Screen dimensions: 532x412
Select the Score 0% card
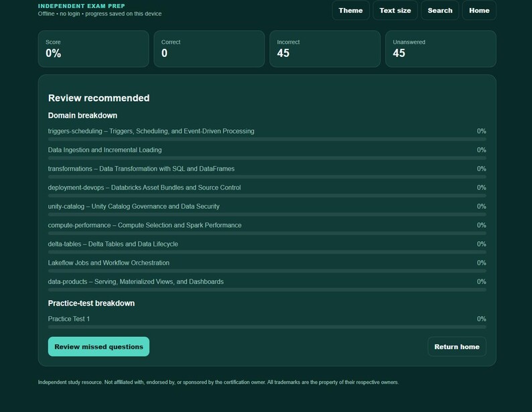93,49
